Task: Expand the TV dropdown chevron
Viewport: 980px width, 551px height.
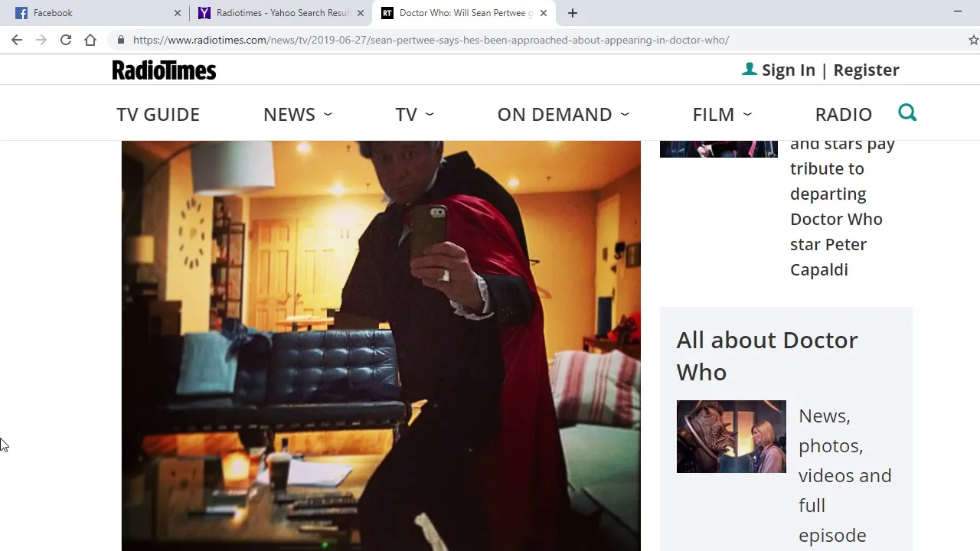Action: point(430,114)
